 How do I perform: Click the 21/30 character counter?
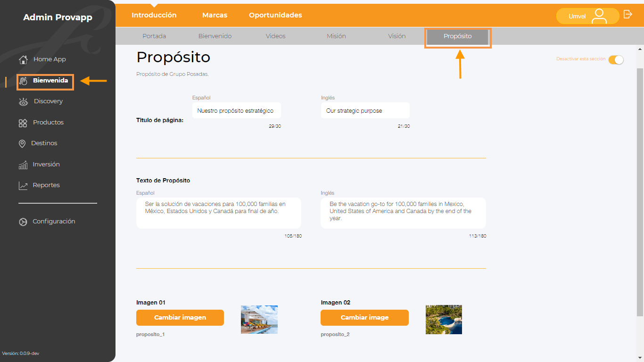[404, 126]
